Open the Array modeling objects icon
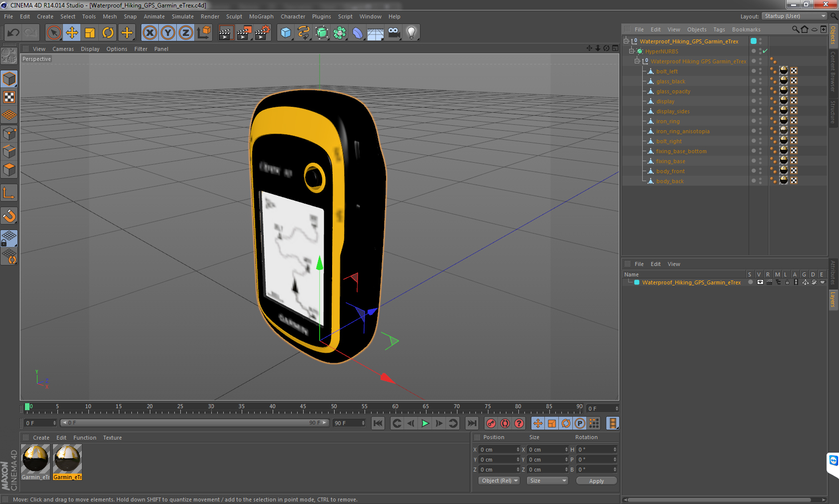The image size is (839, 504). pyautogui.click(x=340, y=33)
